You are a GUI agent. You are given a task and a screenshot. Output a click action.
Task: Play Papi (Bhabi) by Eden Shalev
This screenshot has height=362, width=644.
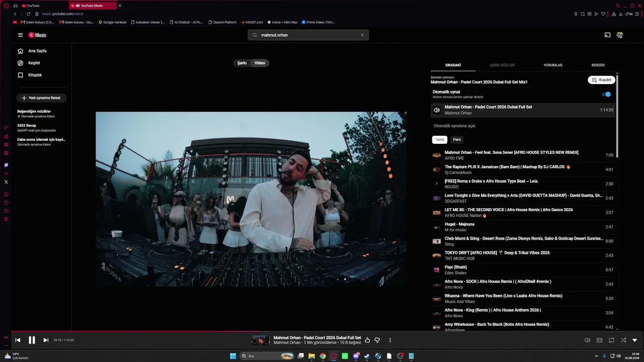coord(523,270)
